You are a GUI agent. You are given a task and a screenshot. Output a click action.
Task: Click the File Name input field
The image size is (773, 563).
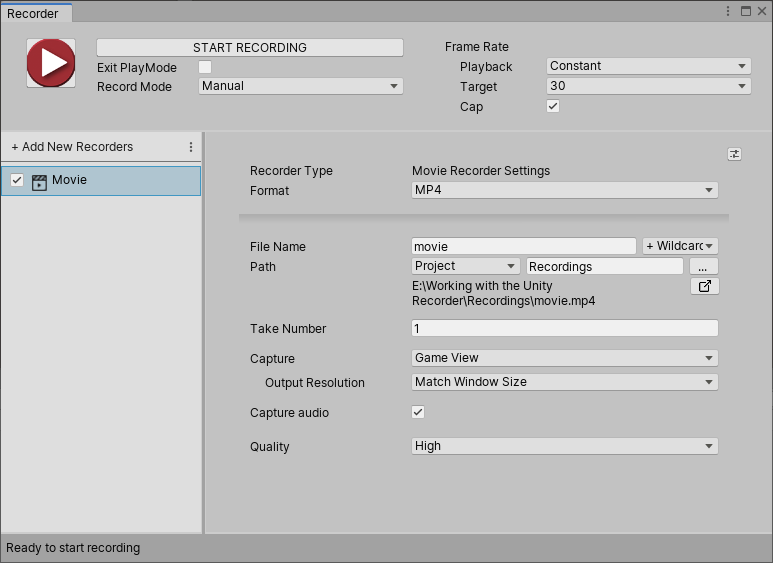pyautogui.click(x=523, y=246)
